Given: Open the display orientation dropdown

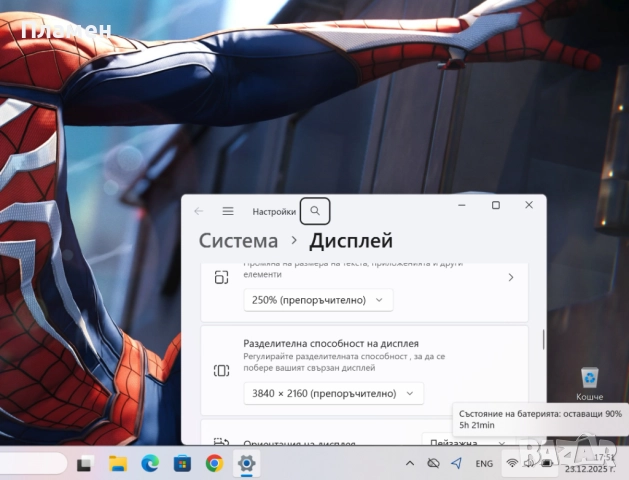Looking at the screenshot, I should (x=466, y=441).
